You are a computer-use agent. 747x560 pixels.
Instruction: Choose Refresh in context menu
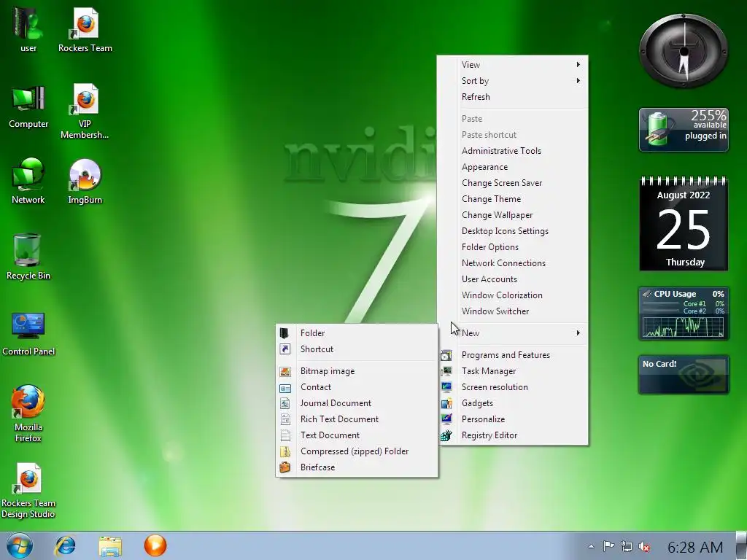coord(513,97)
